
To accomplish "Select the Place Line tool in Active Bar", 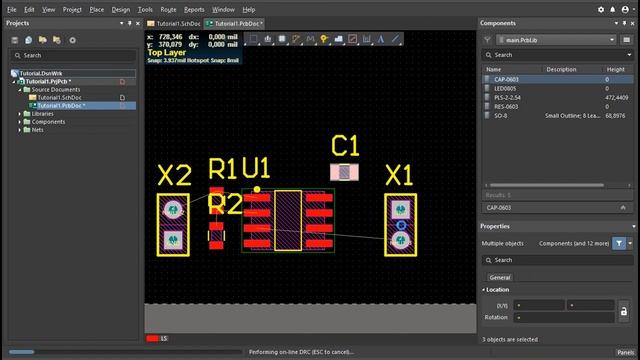I will (395, 39).
